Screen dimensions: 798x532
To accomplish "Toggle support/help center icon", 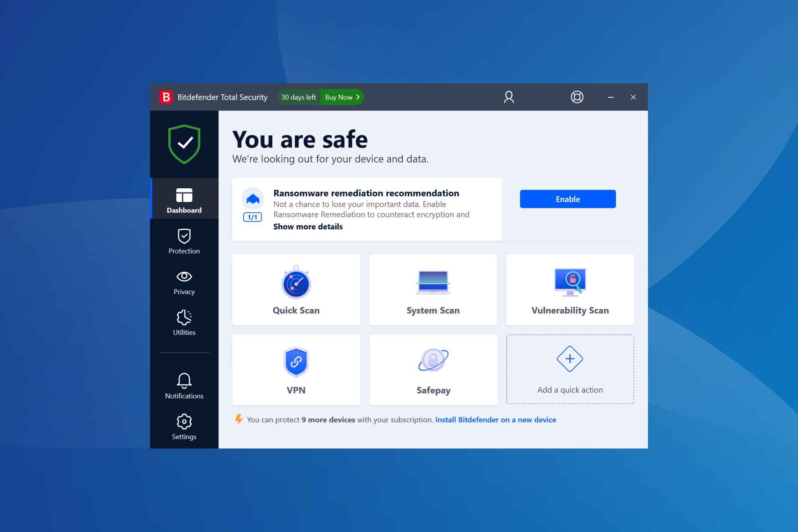I will [576, 97].
